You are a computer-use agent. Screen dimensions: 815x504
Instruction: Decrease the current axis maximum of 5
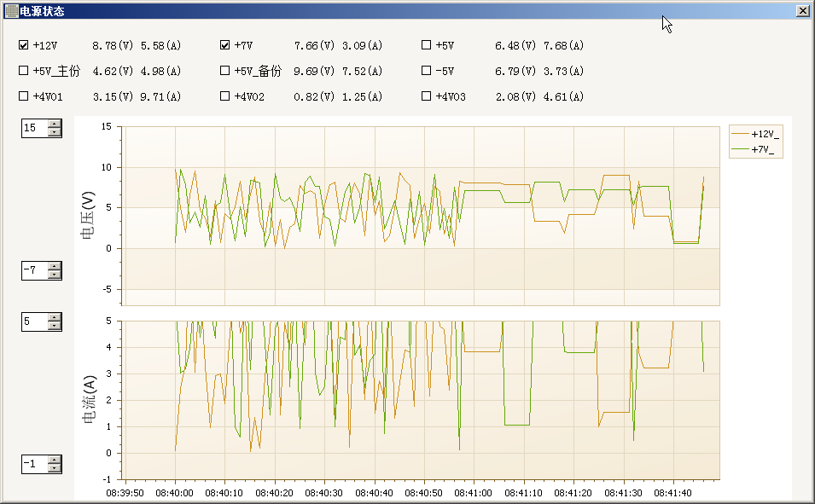click(x=55, y=326)
